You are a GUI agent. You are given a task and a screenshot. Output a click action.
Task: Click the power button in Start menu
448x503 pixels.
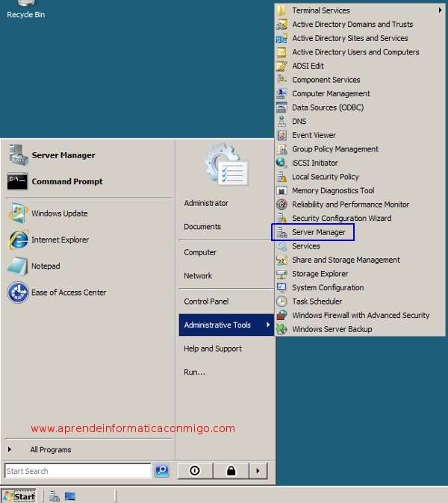pos(195,471)
